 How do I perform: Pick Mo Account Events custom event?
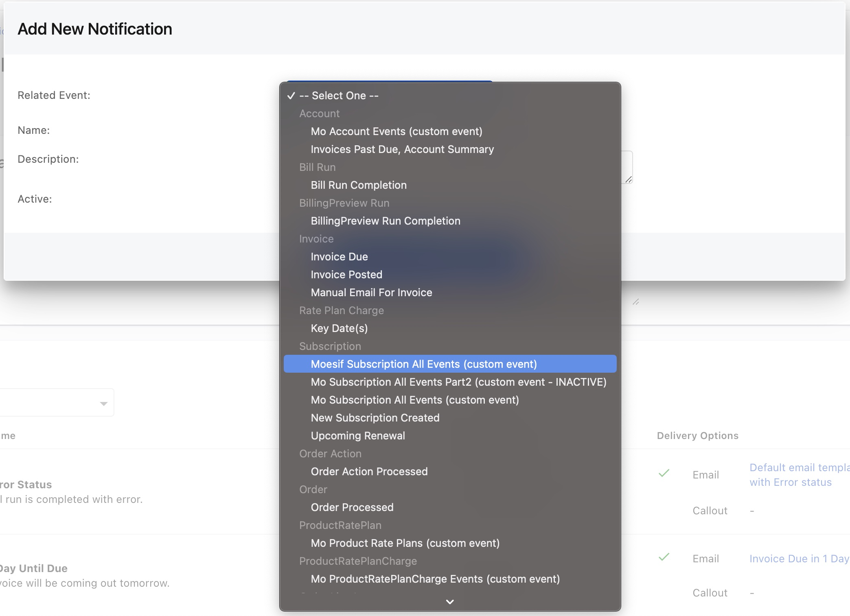(396, 131)
